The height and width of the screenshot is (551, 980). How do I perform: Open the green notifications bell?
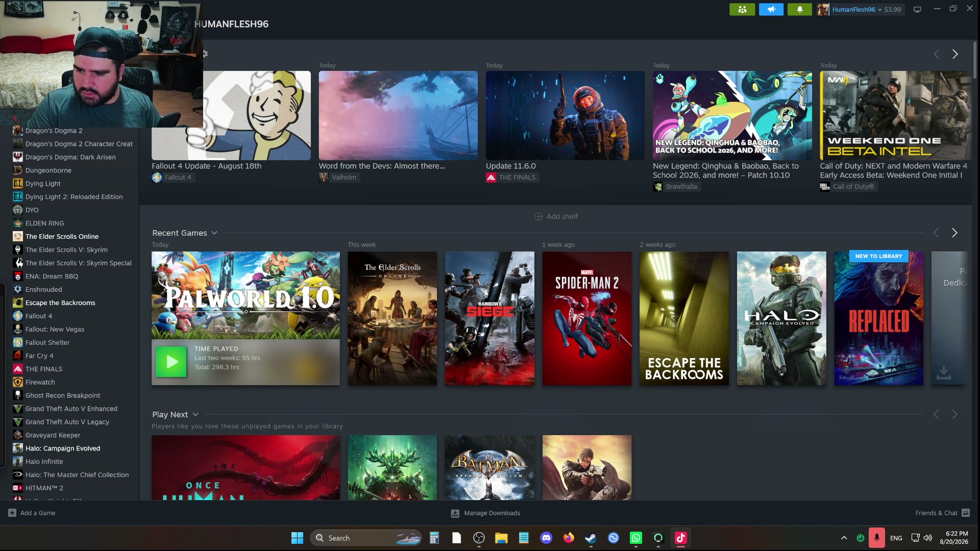(x=800, y=9)
